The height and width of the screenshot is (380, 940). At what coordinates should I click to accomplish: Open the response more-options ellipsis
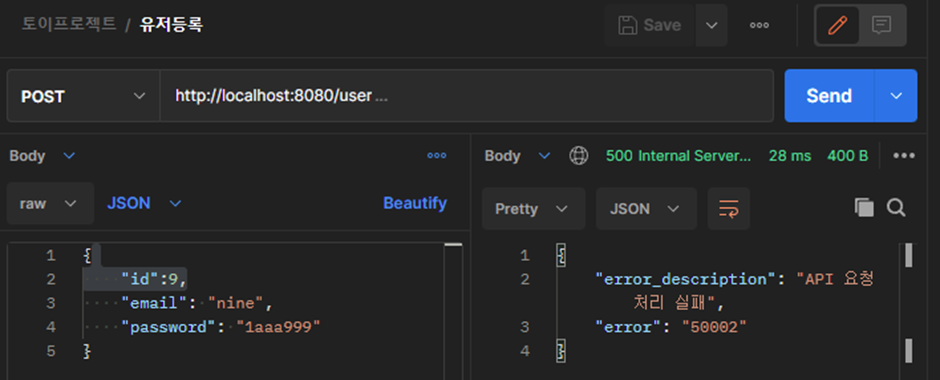click(903, 156)
